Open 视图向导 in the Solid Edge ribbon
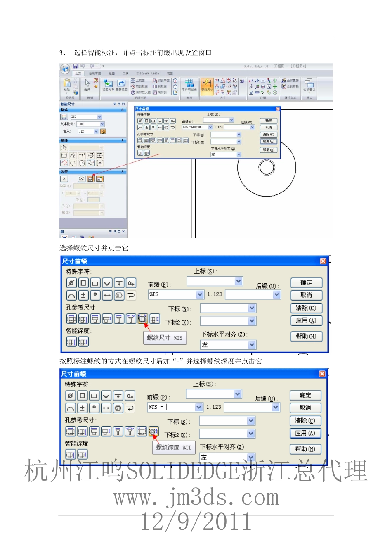Viewport: 392px width, 555px height. (108, 85)
